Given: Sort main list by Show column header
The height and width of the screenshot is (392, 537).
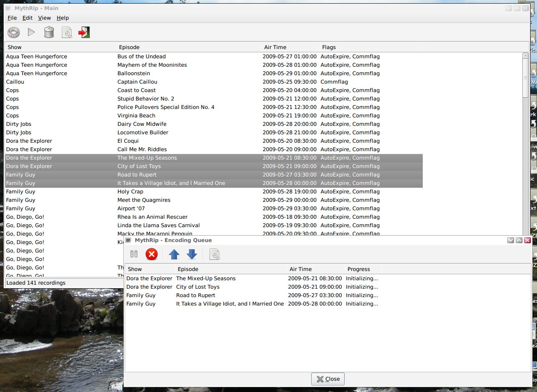Looking at the screenshot, I should click(x=60, y=47).
